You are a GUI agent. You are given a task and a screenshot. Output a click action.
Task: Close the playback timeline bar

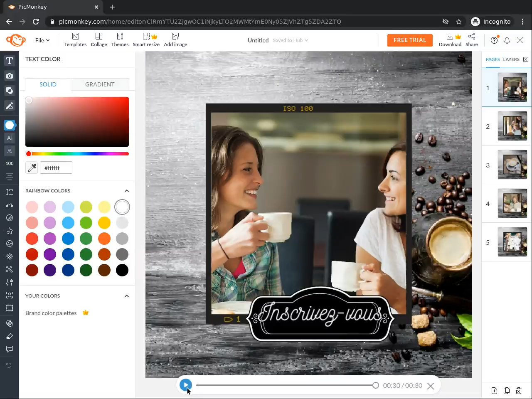tap(431, 386)
